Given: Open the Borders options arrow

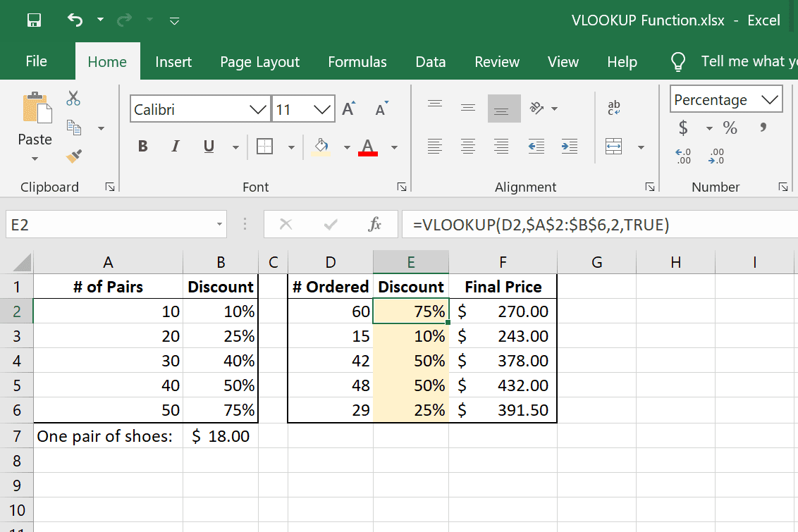Looking at the screenshot, I should 291,147.
